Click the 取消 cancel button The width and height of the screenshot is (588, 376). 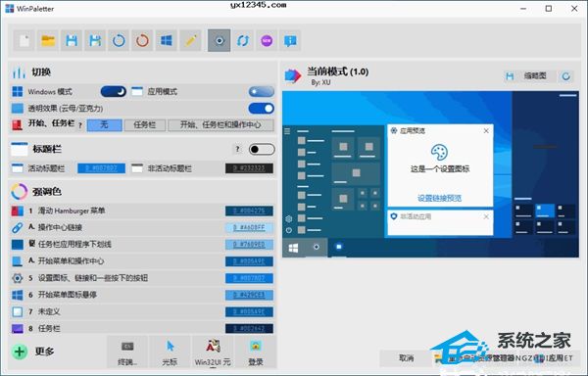(x=406, y=358)
